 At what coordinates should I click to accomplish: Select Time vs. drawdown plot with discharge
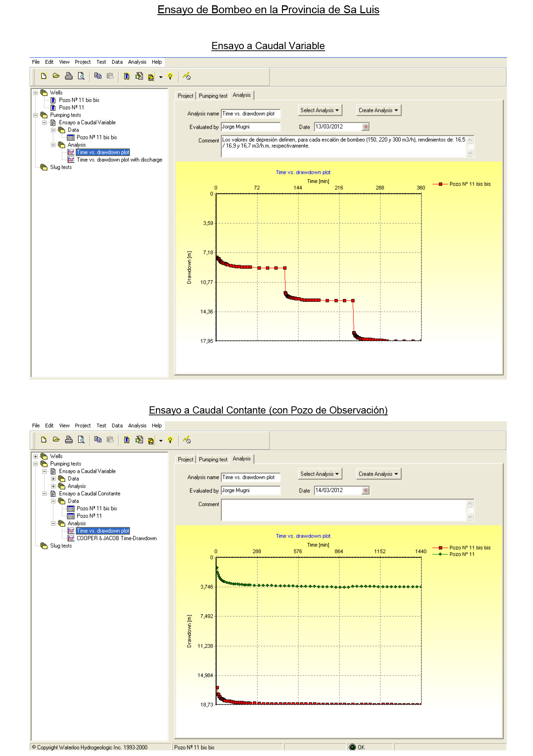pyautogui.click(x=119, y=160)
